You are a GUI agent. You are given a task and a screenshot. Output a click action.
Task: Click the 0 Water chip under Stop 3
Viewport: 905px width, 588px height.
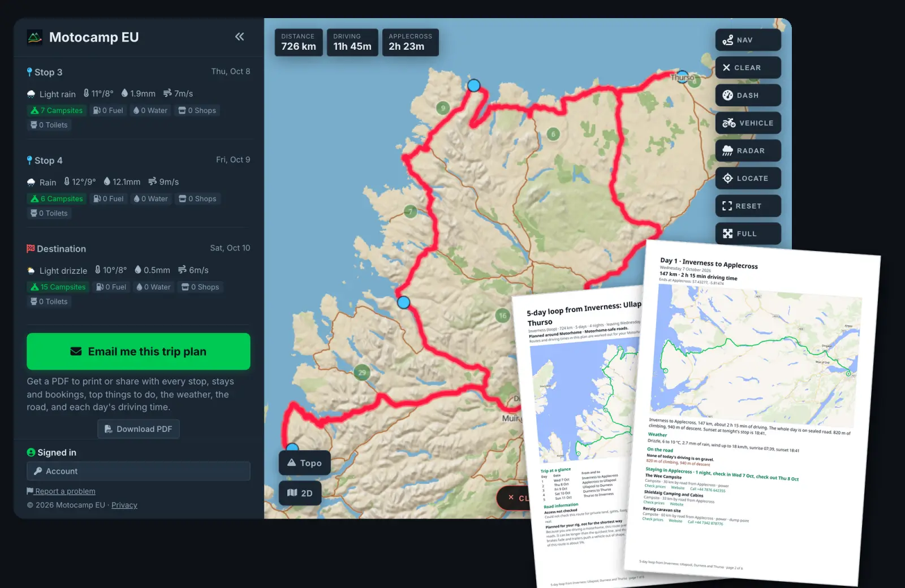click(150, 111)
